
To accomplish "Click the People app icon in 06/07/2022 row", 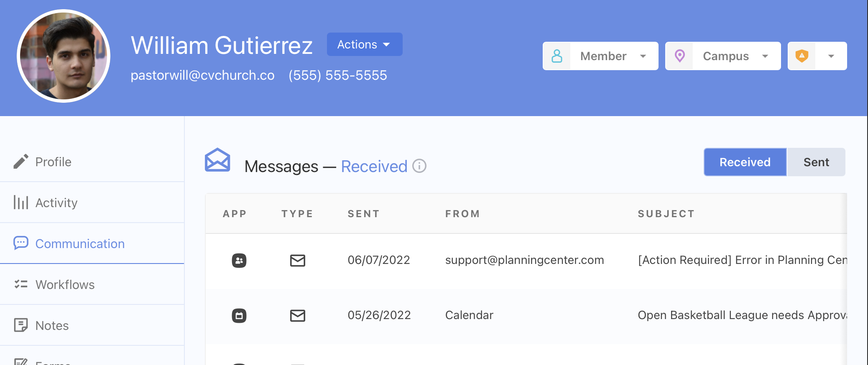I will [239, 261].
